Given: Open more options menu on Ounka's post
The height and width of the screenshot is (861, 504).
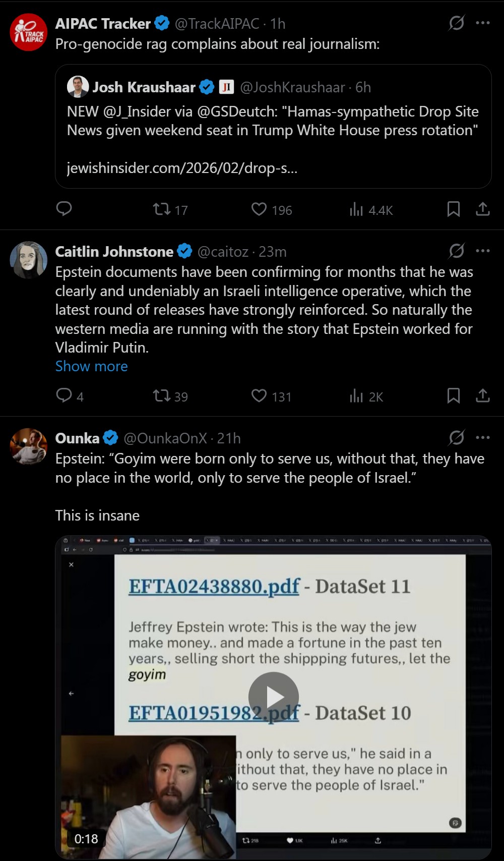Looking at the screenshot, I should tap(483, 437).
